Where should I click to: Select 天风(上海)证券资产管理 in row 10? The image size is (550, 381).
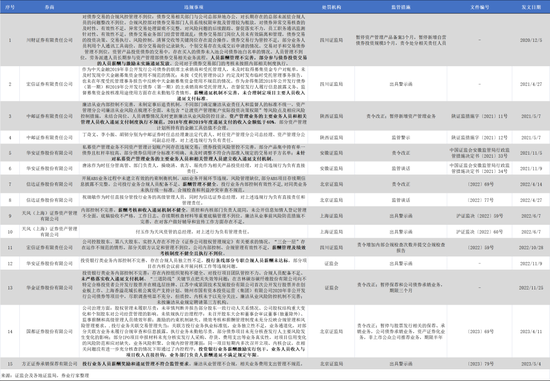[49, 229]
